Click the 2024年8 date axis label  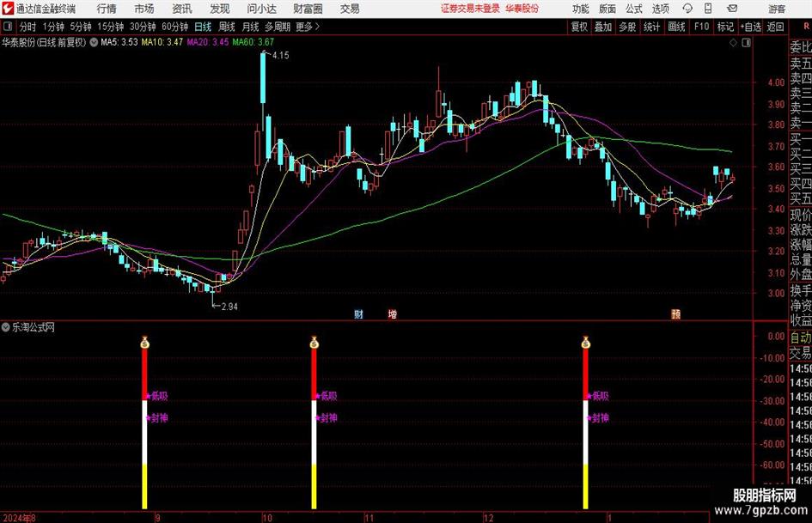[19, 517]
